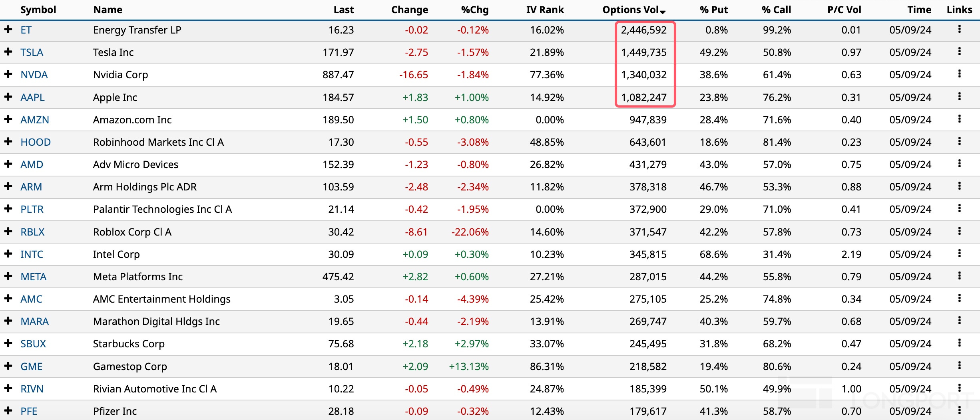This screenshot has width=980, height=420.
Task: Click the kebab menu icon in NVDA row
Action: [959, 74]
